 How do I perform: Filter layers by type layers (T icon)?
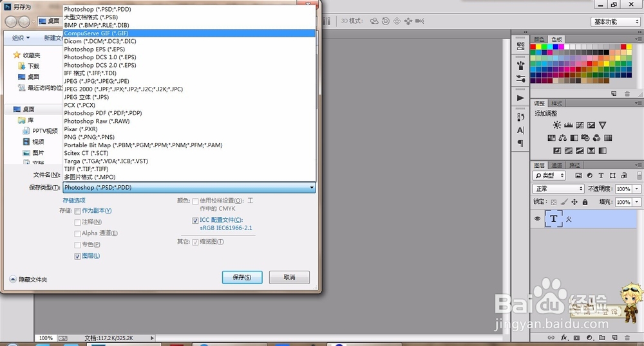coord(601,176)
